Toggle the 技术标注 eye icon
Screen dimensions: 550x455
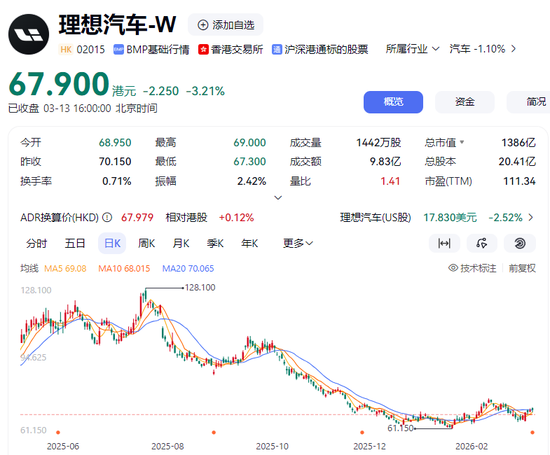[453, 268]
